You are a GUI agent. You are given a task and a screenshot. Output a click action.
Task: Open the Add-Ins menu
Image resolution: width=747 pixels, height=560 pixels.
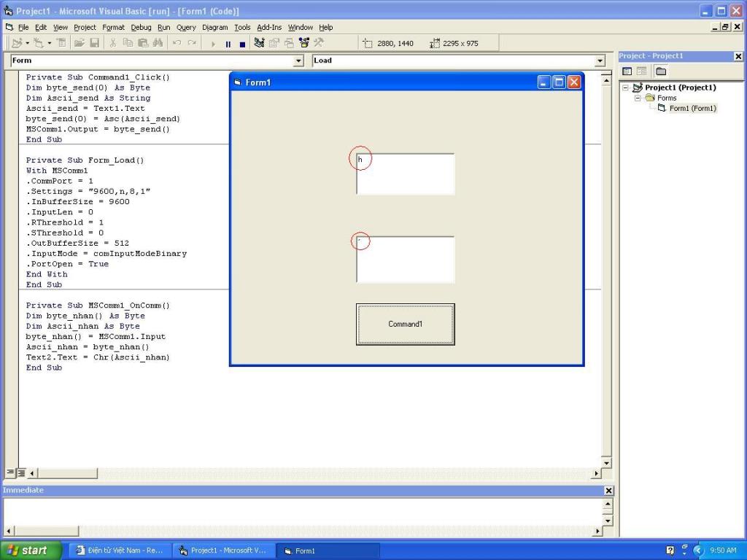pos(269,27)
